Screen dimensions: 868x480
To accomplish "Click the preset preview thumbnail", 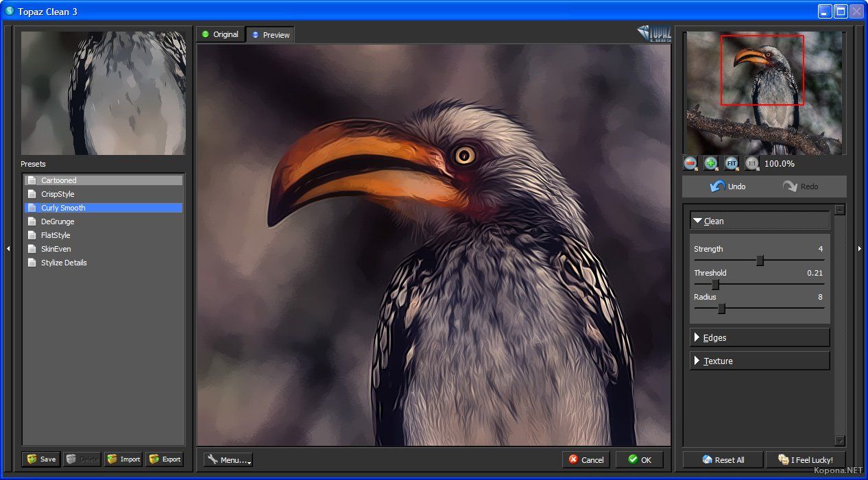I will tap(103, 93).
